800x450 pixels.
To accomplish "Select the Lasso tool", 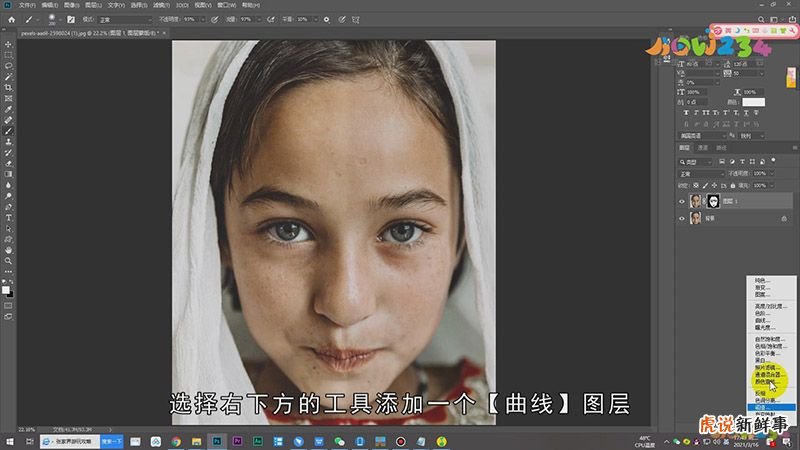I will tap(8, 66).
